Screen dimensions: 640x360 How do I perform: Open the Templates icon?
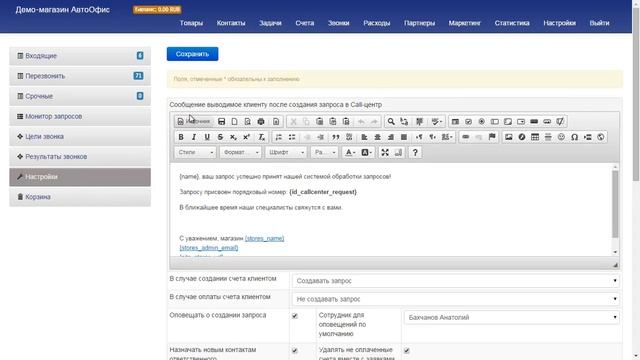pyautogui.click(x=276, y=122)
